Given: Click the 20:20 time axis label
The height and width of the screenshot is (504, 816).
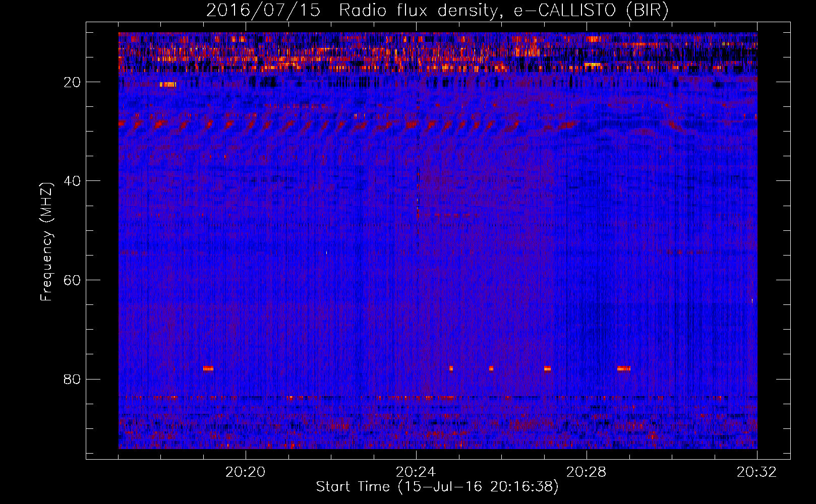Looking at the screenshot, I should pos(246,472).
